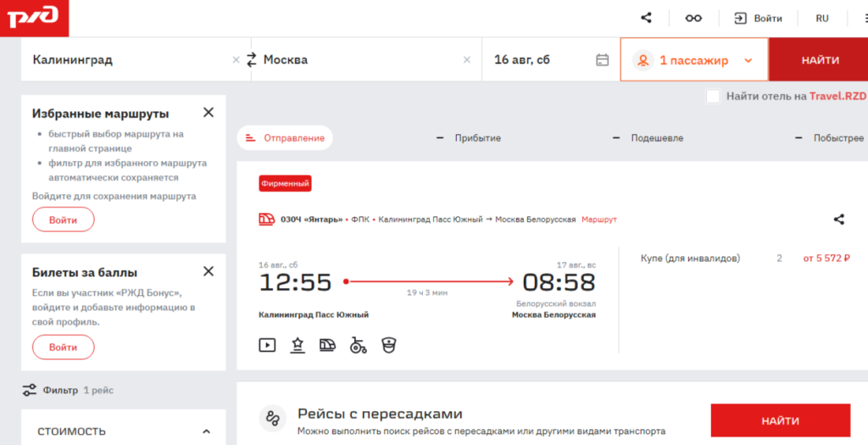The image size is (868, 445).
Task: Click train icon next to 030Ч Янтарь
Action: click(267, 220)
